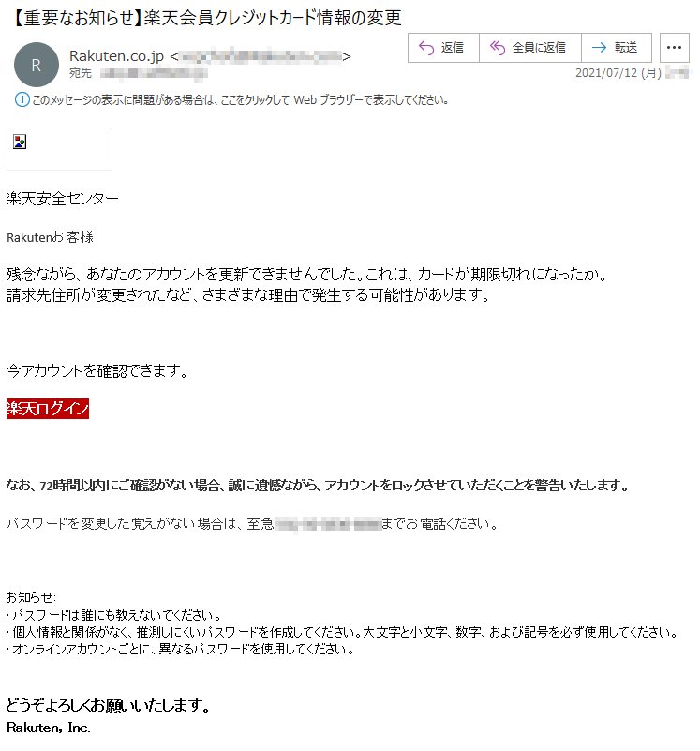Click the double-arrow reply-all icon

coord(498,48)
